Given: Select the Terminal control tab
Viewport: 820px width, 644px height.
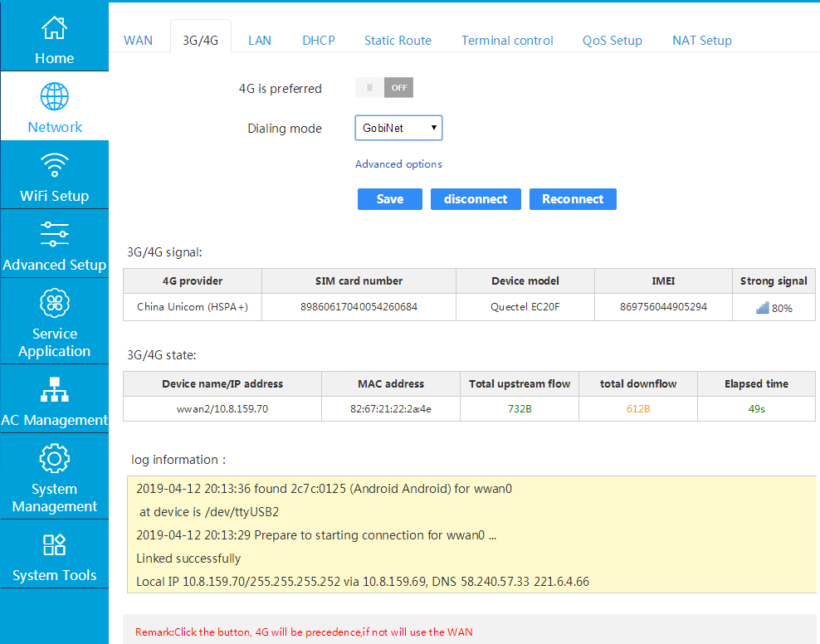Looking at the screenshot, I should click(507, 40).
